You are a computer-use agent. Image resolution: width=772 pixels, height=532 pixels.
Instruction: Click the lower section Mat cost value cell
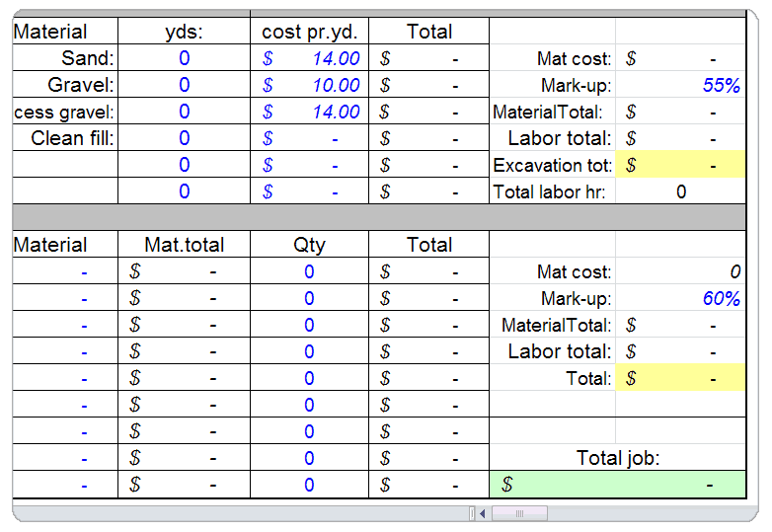680,272
